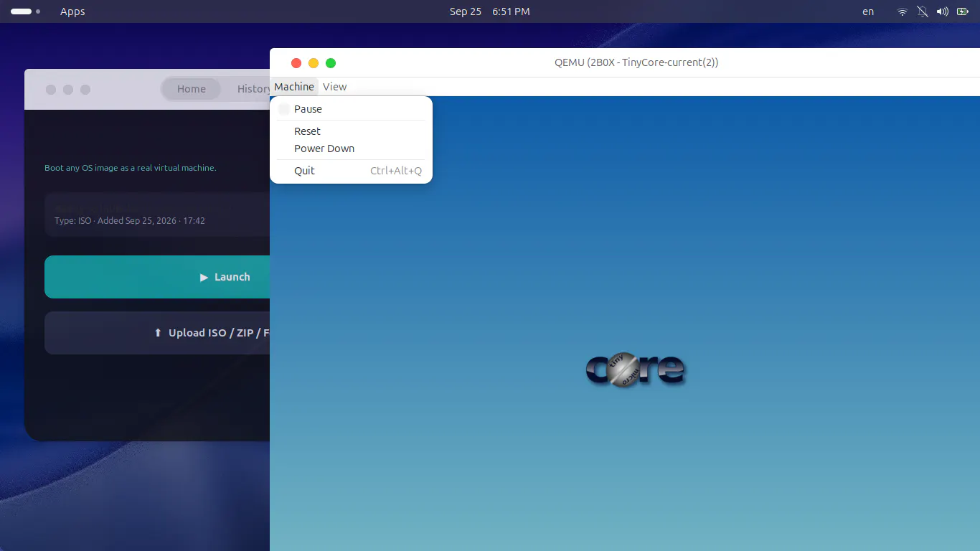Open the History tab in the background window
Viewport: 980px width, 551px height.
(254, 89)
